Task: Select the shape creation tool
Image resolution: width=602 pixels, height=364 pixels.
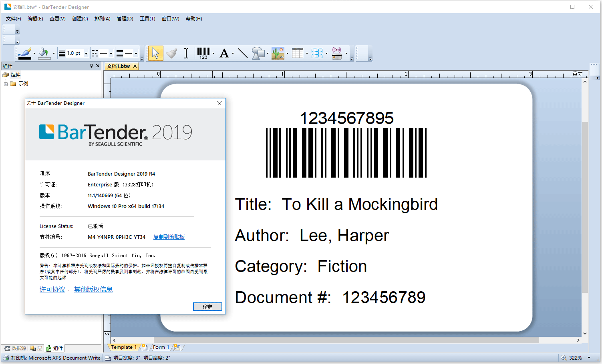Action: tap(258, 53)
